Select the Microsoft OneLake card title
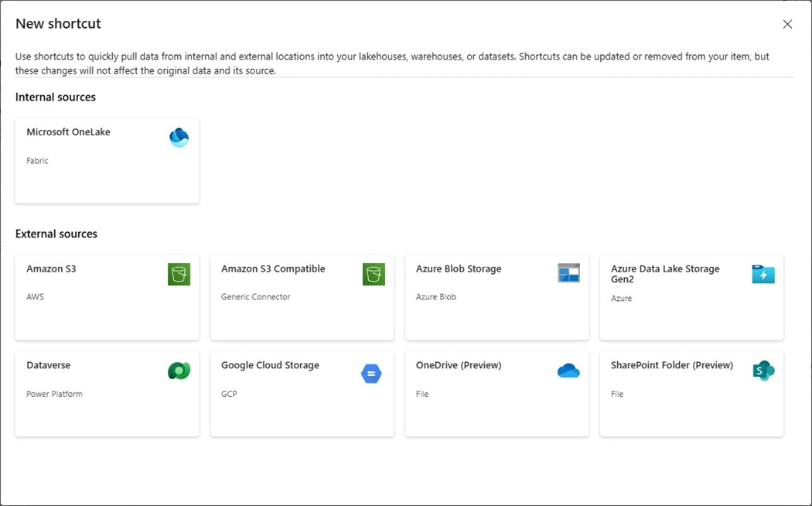This screenshot has width=812, height=506. [68, 132]
